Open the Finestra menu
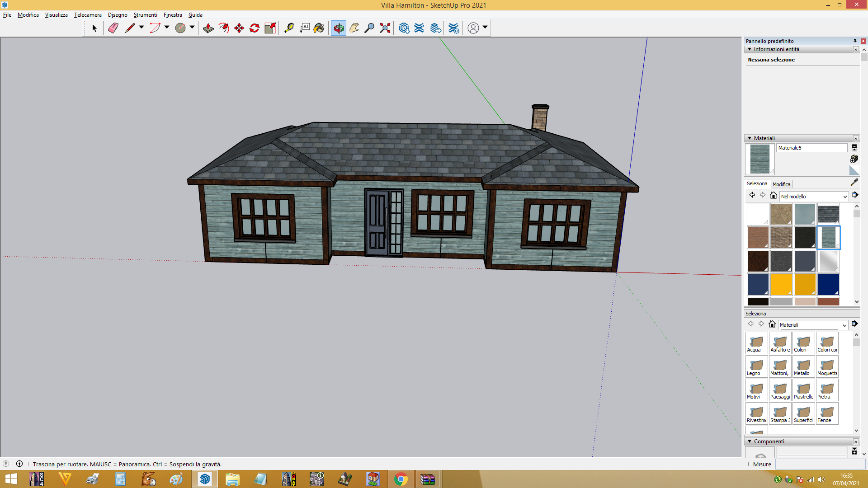The width and height of the screenshot is (868, 488). coord(173,15)
